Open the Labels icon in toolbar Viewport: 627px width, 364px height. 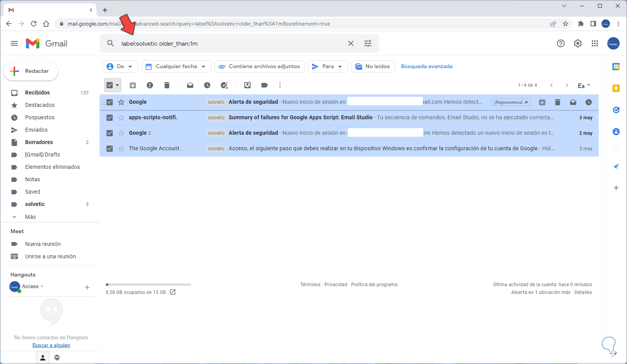(x=265, y=85)
